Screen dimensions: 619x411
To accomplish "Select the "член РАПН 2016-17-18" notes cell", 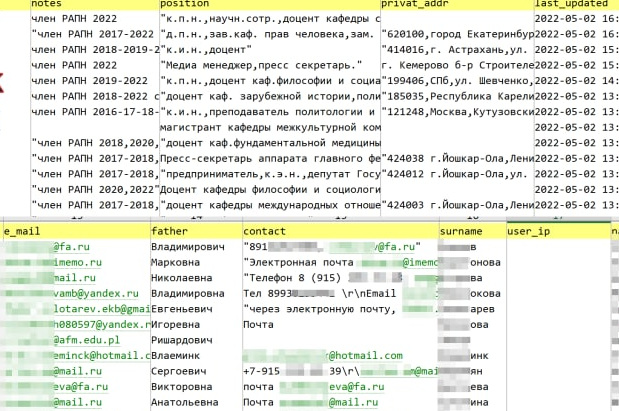I will [90, 113].
